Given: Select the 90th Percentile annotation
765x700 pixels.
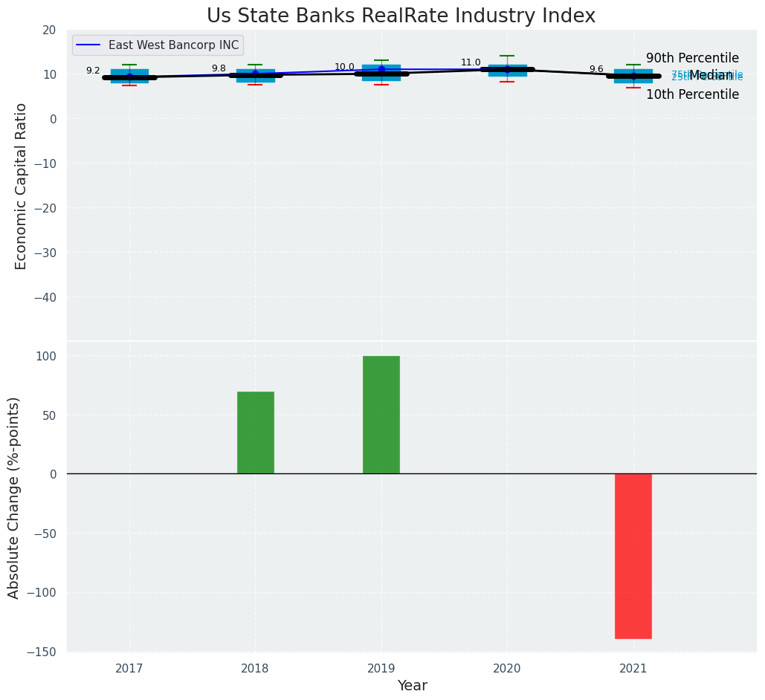Looking at the screenshot, I should click(692, 58).
